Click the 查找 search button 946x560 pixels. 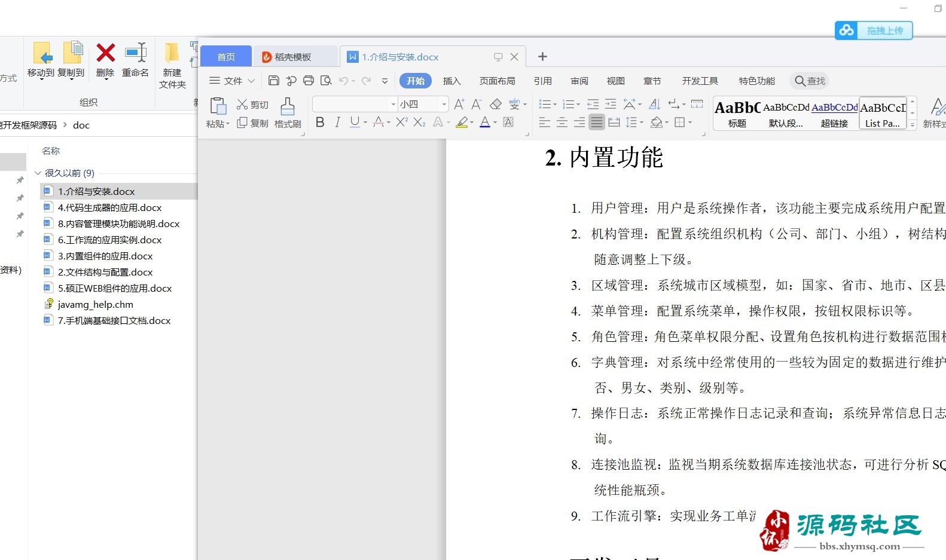[810, 81]
